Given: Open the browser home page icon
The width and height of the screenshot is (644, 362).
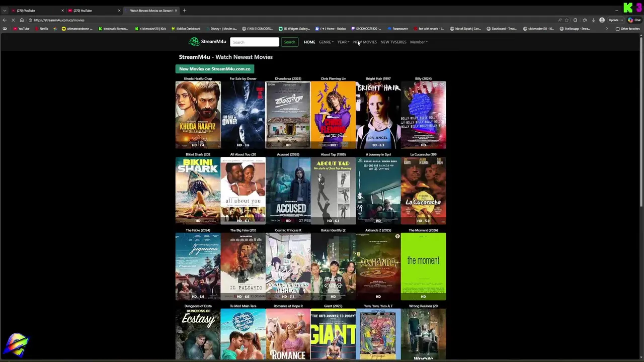Looking at the screenshot, I should coord(22,20).
